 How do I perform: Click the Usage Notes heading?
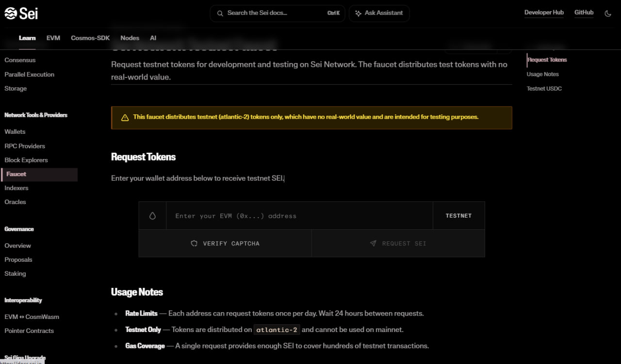[137, 292]
